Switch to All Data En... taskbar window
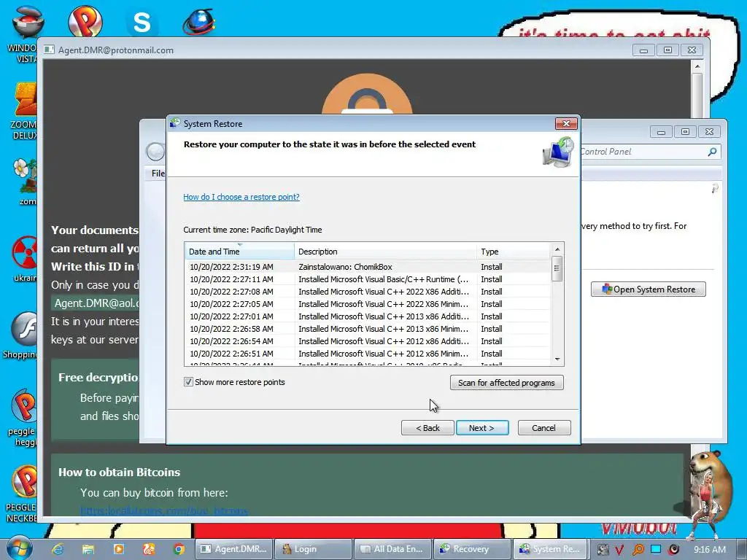The image size is (747, 560). click(x=392, y=549)
